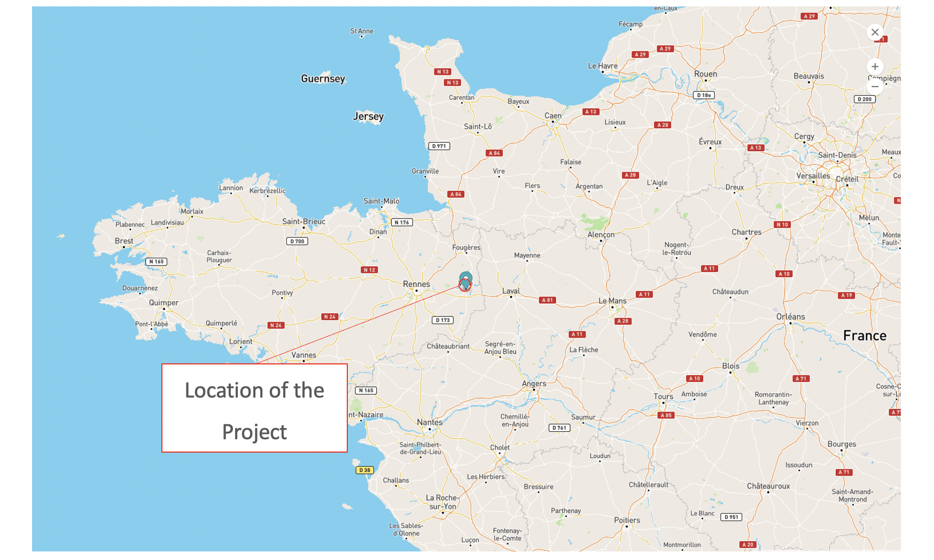Click the Saint-Malo city label
Image resolution: width=934 pixels, height=560 pixels.
coord(381,201)
